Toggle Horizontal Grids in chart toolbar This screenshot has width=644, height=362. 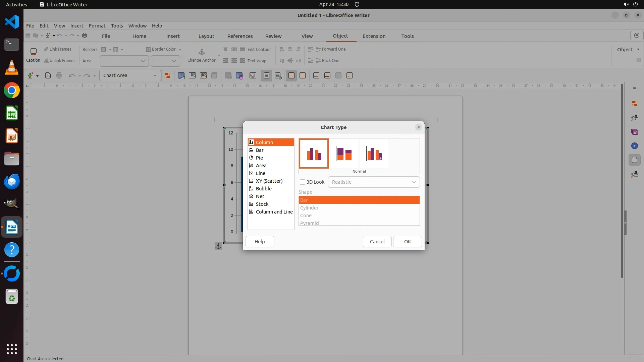pyautogui.click(x=291, y=76)
